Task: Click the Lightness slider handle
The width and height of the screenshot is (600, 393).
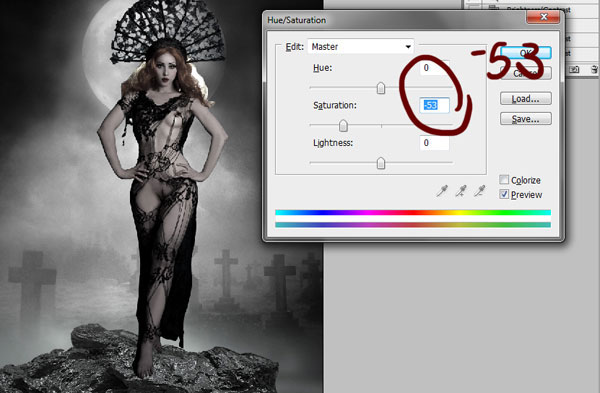Action: (381, 163)
